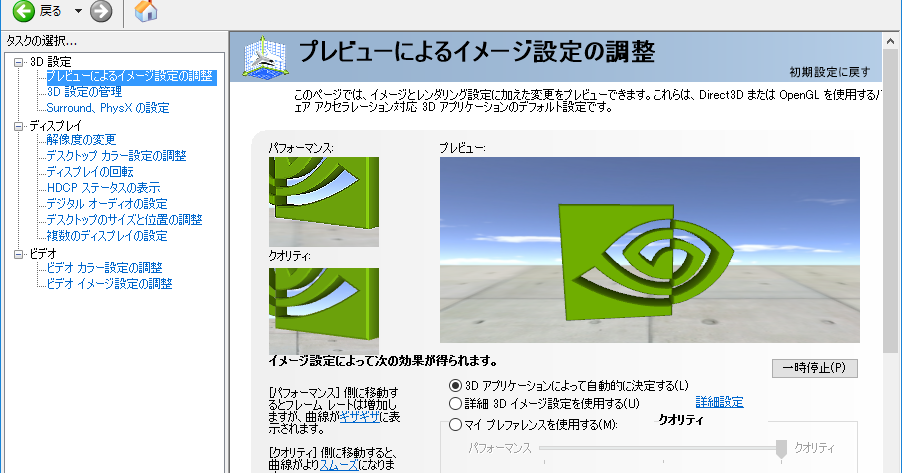This screenshot has width=902, height=473.
Task: Click the performance-quality slider handle
Action: 781,449
